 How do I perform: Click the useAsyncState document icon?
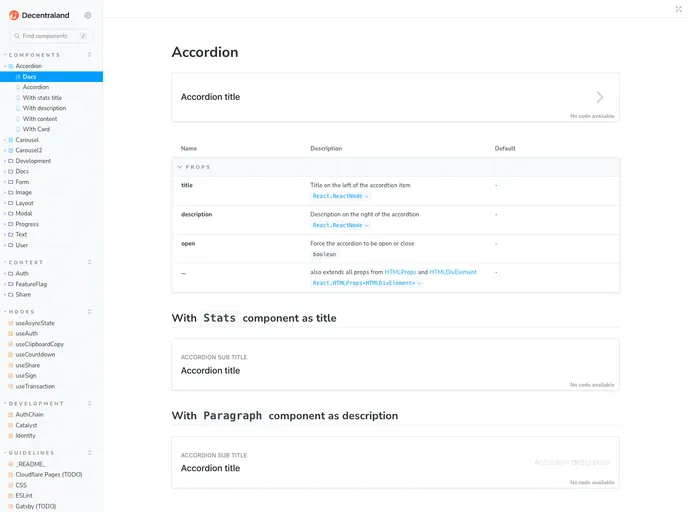11,323
